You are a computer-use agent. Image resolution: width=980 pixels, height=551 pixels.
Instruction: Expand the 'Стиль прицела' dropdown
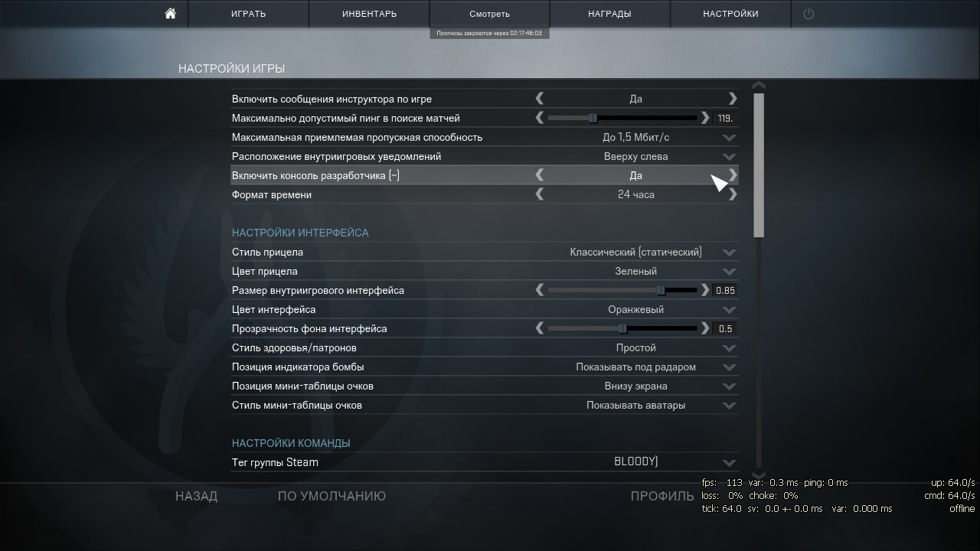[x=729, y=253]
